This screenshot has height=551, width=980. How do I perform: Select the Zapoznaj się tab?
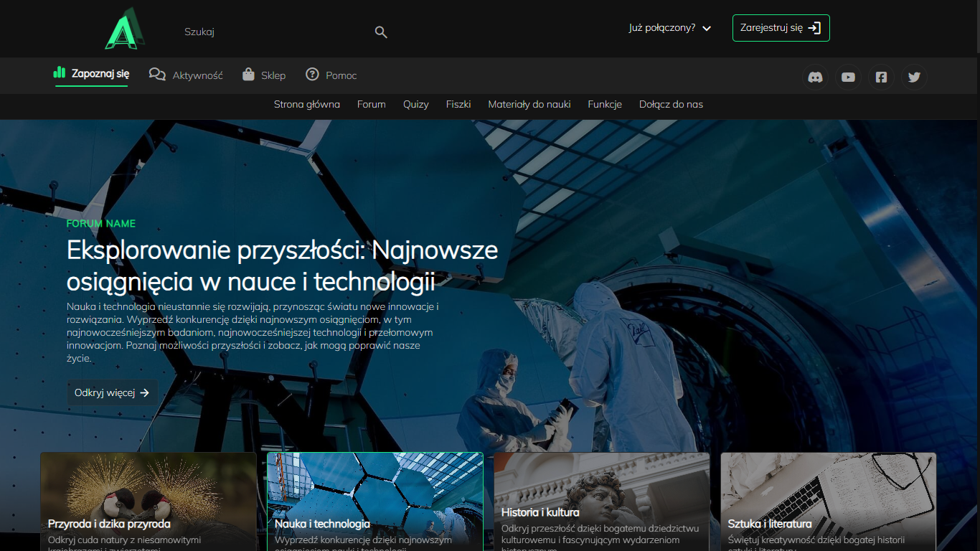[92, 73]
